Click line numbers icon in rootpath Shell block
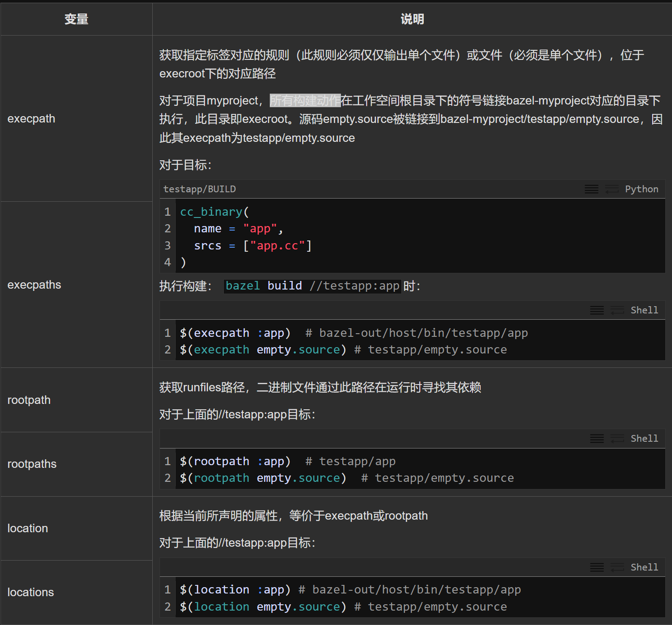The image size is (672, 625). pyautogui.click(x=597, y=439)
